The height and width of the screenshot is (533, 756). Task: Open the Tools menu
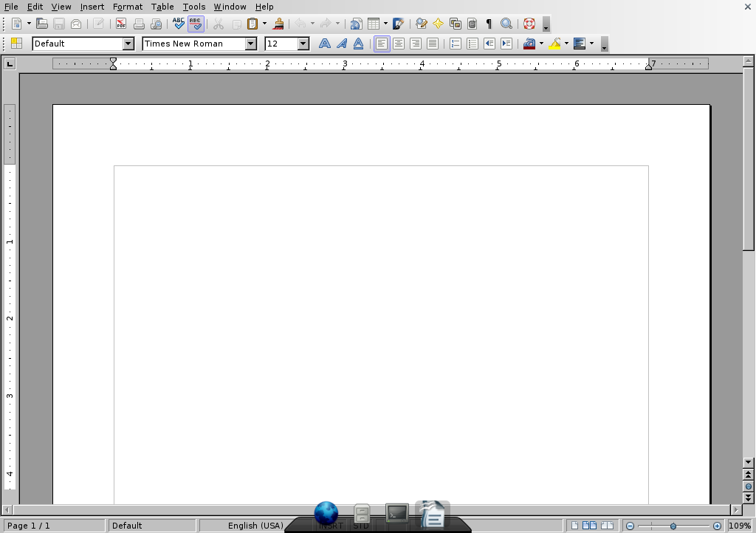tap(194, 7)
